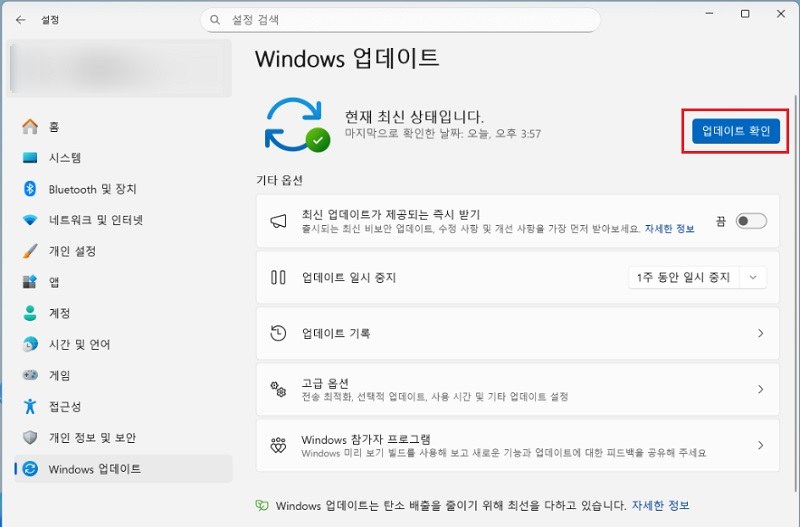This screenshot has width=800, height=527.
Task: Toggle 최신 업데이트가 제공되는 즉시 받기 switch
Action: point(751,221)
